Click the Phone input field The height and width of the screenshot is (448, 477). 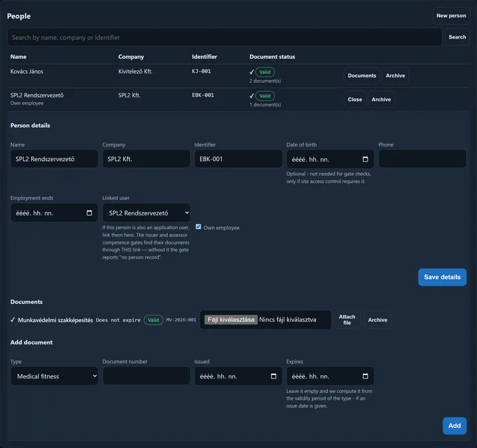tap(422, 158)
